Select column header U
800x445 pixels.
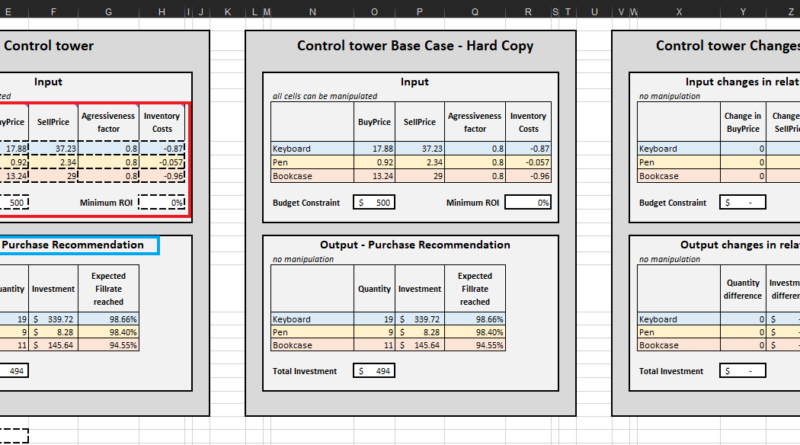(x=594, y=12)
